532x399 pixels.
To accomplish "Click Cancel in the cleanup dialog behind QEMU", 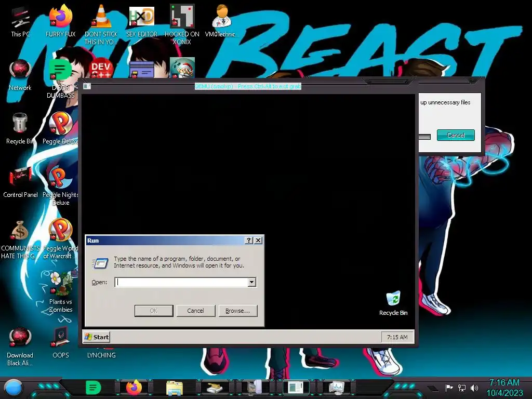I will pos(456,135).
